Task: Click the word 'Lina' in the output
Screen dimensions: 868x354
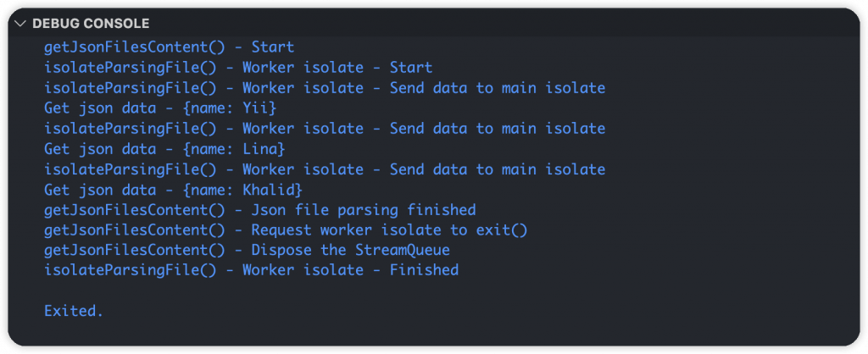Action: tap(259, 149)
